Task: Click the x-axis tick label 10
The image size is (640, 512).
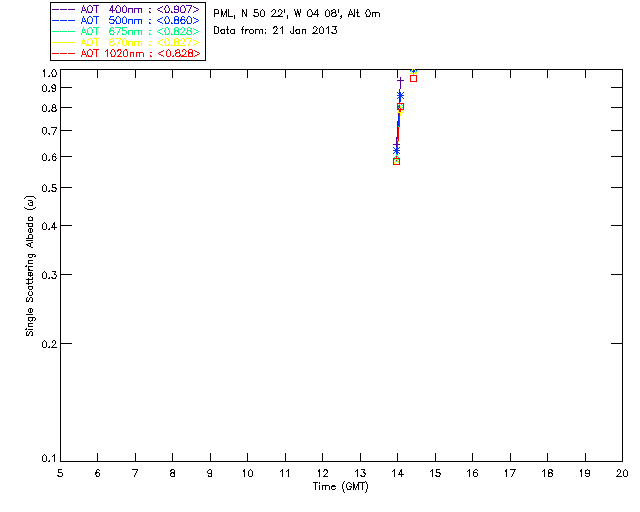Action: pos(247,473)
